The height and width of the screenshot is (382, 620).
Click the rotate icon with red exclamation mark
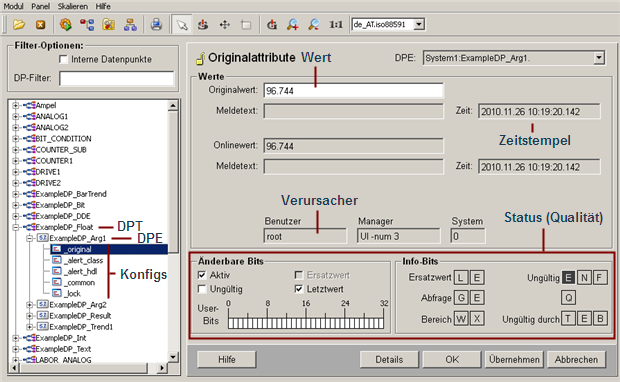203,25
